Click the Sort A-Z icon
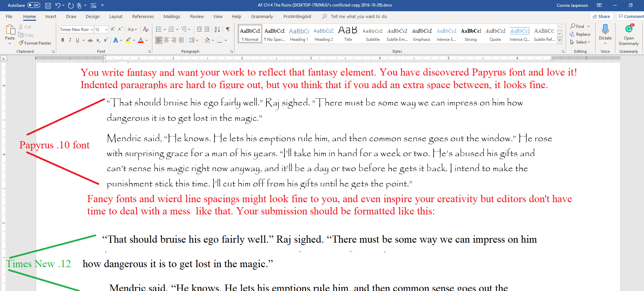The width and height of the screenshot is (644, 291). 217,29
